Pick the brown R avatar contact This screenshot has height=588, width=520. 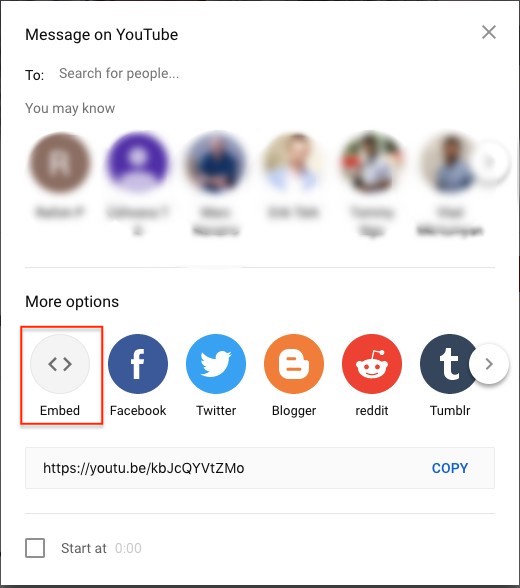[x=60, y=162]
